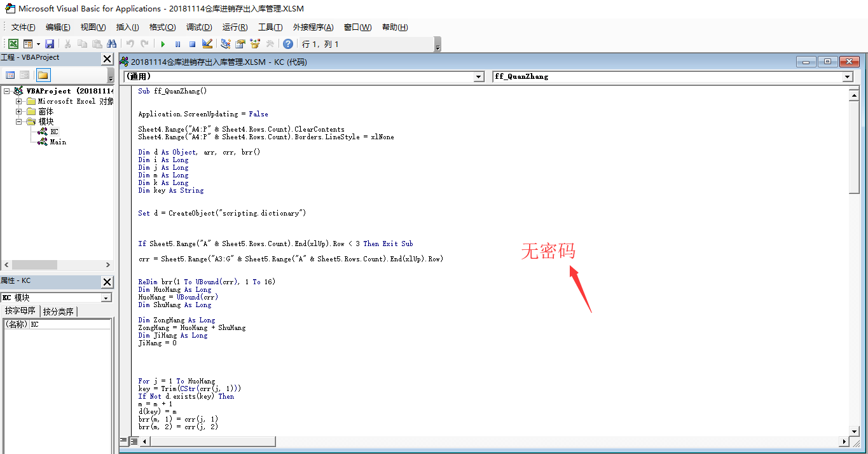Expand the 窗体 folder node
The width and height of the screenshot is (868, 454).
coord(19,111)
